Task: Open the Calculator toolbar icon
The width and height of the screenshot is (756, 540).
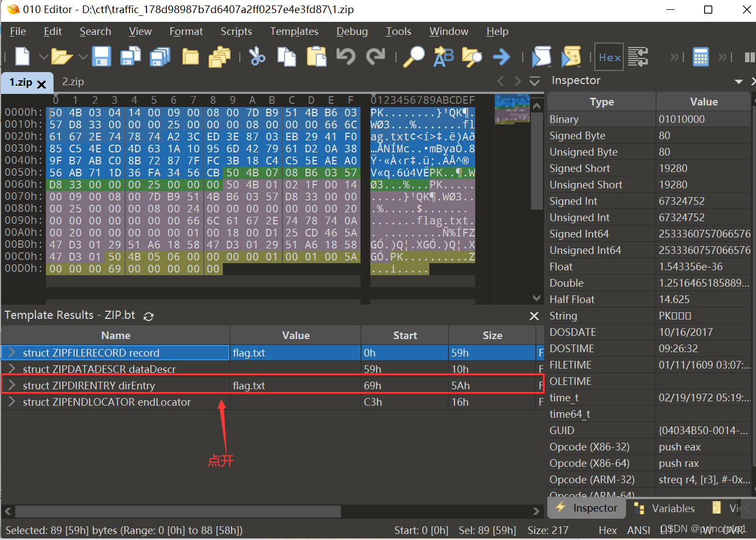Action: tap(700, 56)
